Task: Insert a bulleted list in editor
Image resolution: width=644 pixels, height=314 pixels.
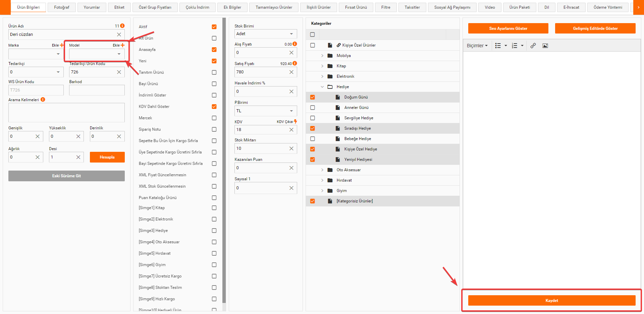Action: pyautogui.click(x=498, y=46)
